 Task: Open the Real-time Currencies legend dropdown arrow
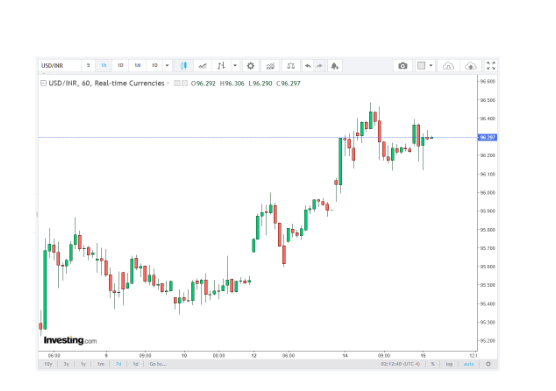pos(168,83)
